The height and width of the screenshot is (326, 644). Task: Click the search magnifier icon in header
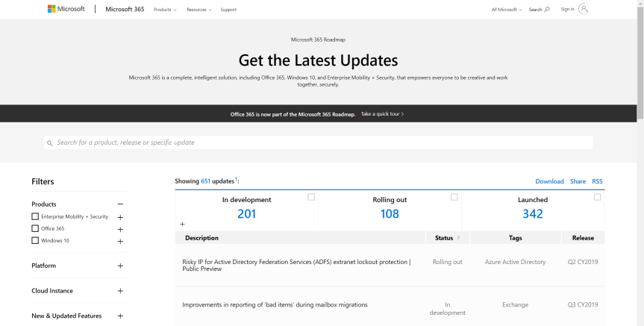click(547, 10)
